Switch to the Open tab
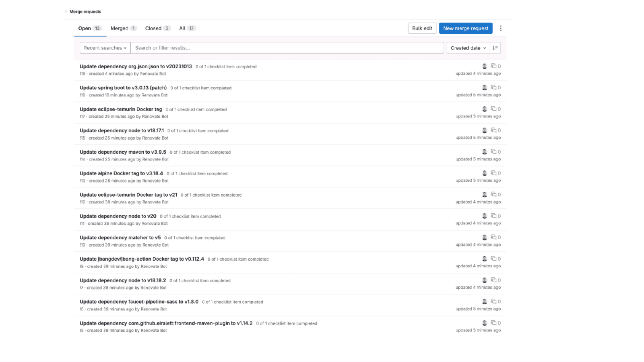Viewport: 644px width, 362px height. [x=90, y=28]
